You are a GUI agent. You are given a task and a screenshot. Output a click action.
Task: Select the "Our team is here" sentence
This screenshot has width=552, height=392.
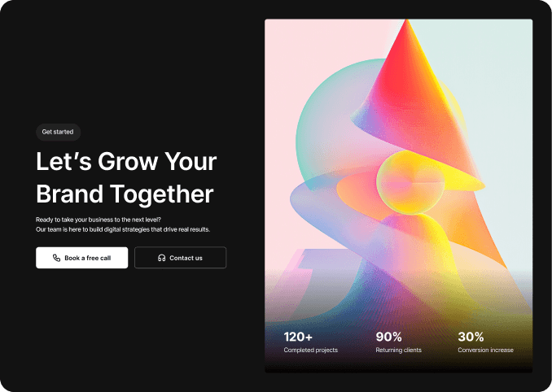pyautogui.click(x=123, y=229)
